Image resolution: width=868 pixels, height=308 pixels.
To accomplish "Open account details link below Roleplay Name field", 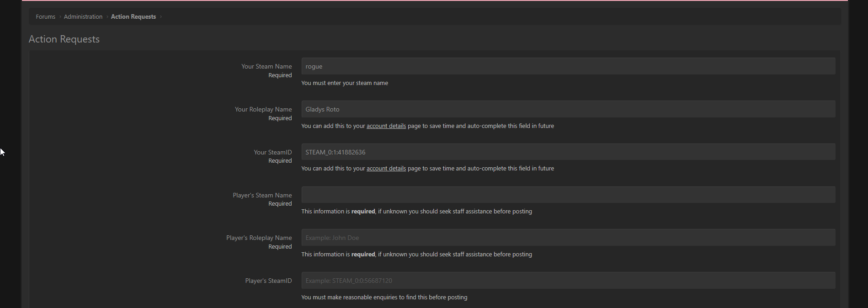I will tap(386, 126).
